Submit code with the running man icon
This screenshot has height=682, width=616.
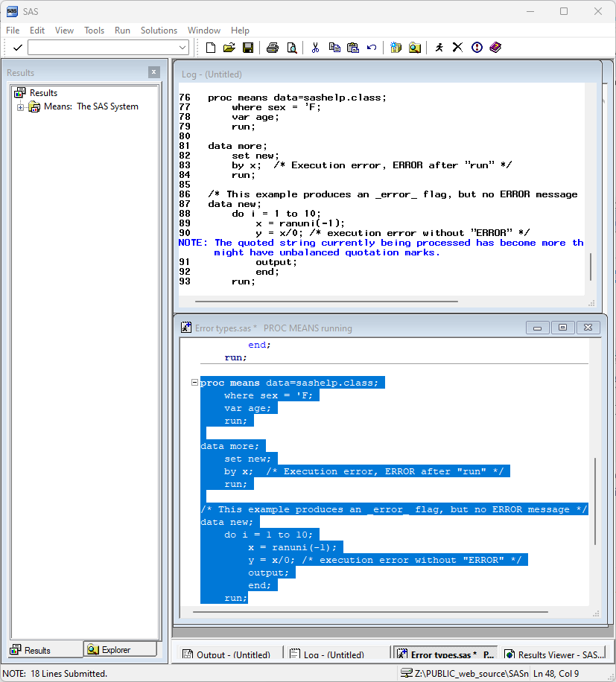[x=439, y=48]
